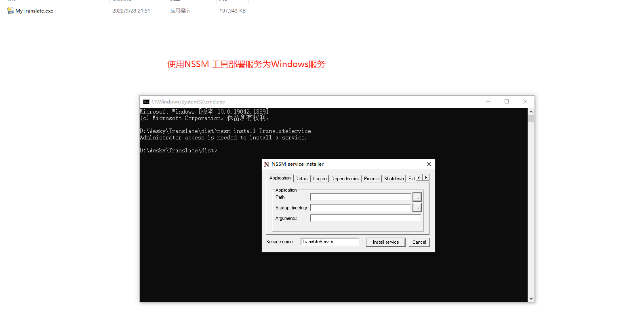This screenshot has width=644, height=329.
Task: Click the Service name field
Action: click(330, 242)
